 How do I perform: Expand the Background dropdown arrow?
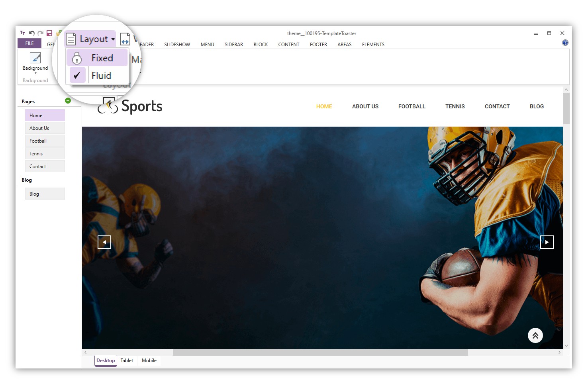(35, 73)
